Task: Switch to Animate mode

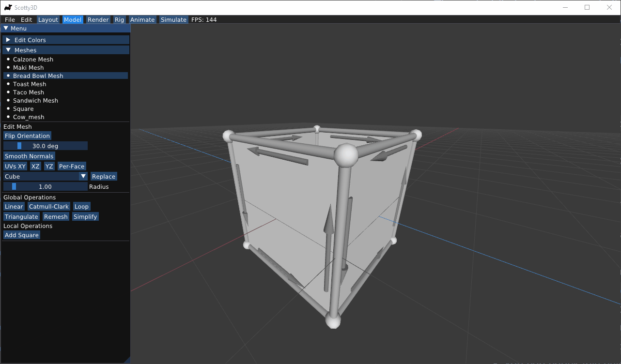Action: pos(142,20)
